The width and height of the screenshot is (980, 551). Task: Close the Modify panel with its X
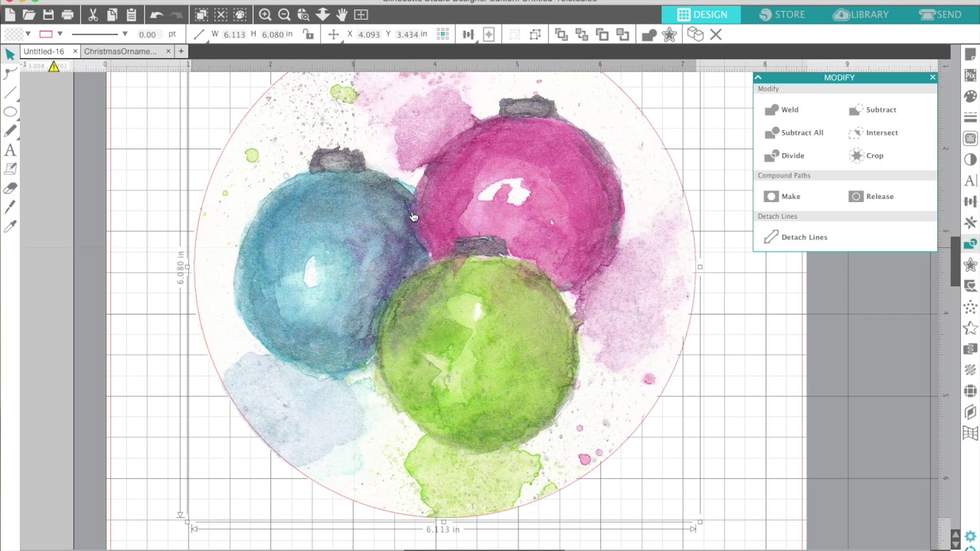click(933, 77)
